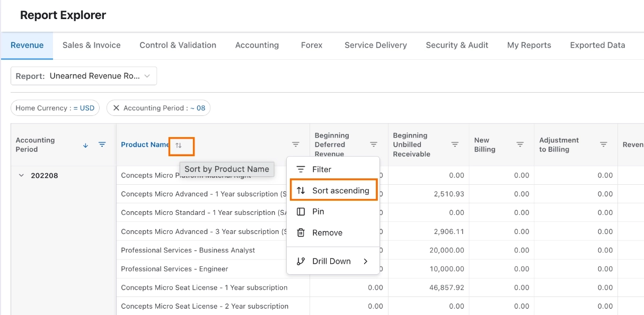Image resolution: width=644 pixels, height=315 pixels.
Task: Open the Forex tab
Action: pyautogui.click(x=312, y=46)
